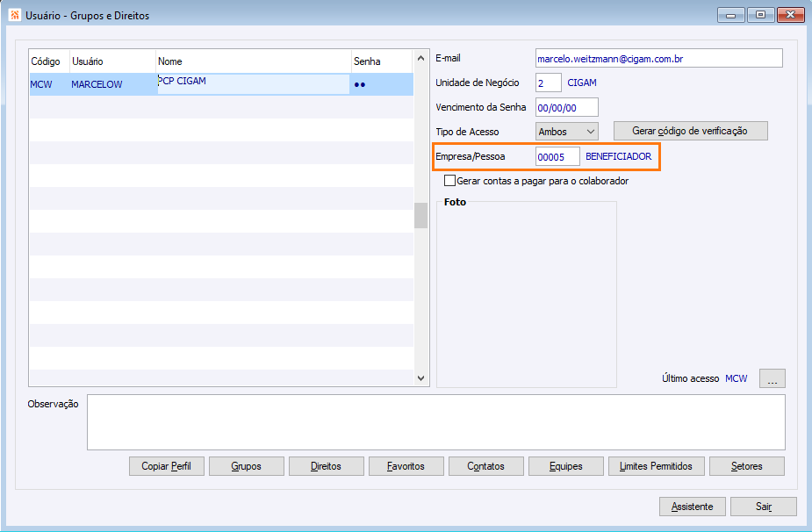The width and height of the screenshot is (812, 532).
Task: Open Limites Permitidos
Action: click(656, 466)
